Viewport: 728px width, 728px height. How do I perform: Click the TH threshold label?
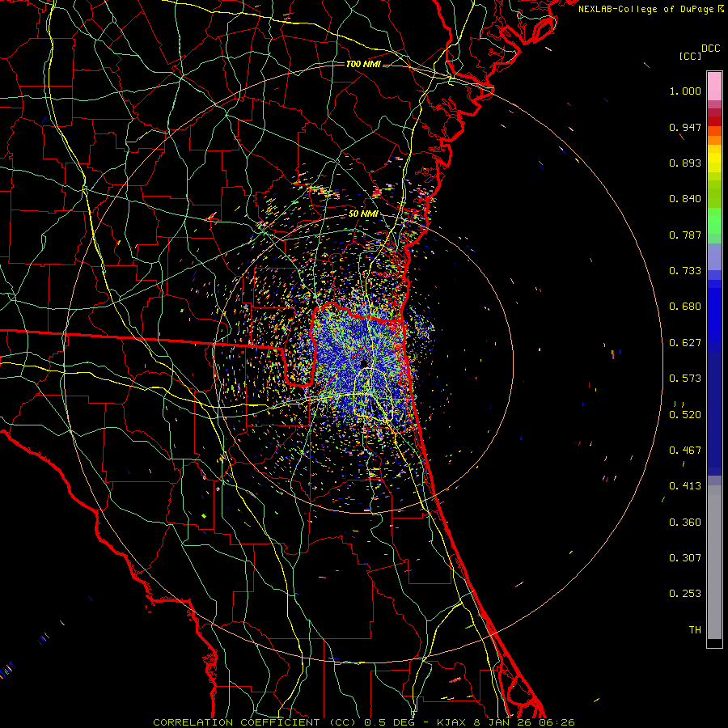(695, 630)
